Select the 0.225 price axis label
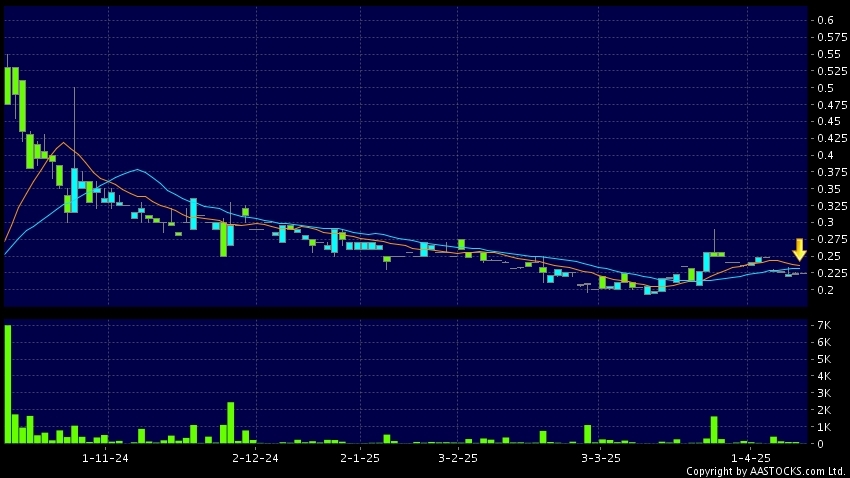 (832, 273)
